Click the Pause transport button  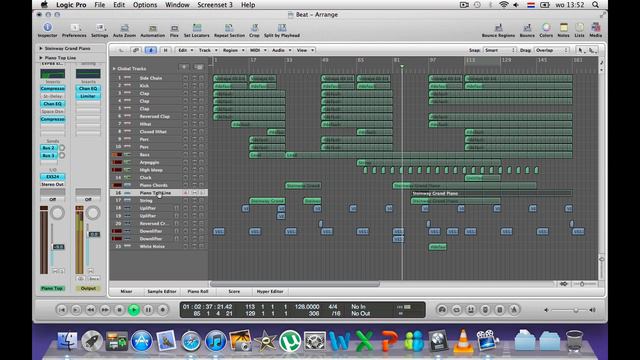pos(148,310)
